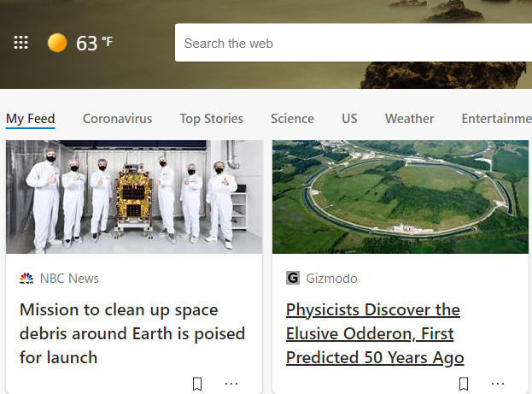The width and height of the screenshot is (532, 394).
Task: Open the Entertainment tab
Action: 496,119
